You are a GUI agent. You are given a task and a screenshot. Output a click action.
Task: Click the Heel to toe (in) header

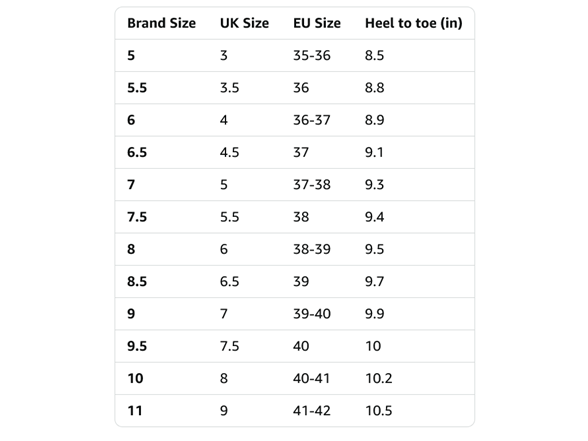click(414, 23)
